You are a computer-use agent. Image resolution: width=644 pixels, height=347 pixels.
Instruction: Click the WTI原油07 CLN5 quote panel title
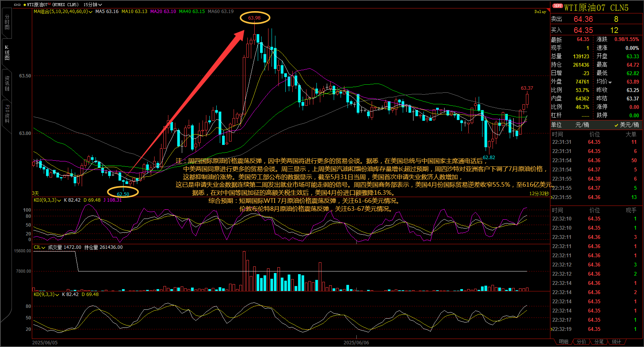[596, 8]
